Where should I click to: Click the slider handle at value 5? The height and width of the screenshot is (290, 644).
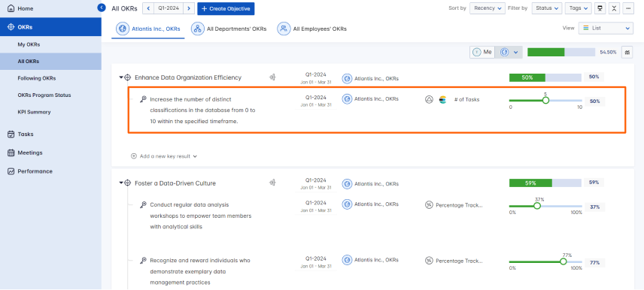point(545,101)
